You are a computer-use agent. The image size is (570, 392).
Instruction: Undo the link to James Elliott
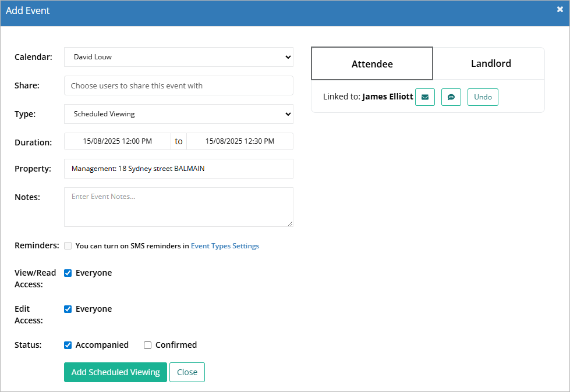[483, 97]
